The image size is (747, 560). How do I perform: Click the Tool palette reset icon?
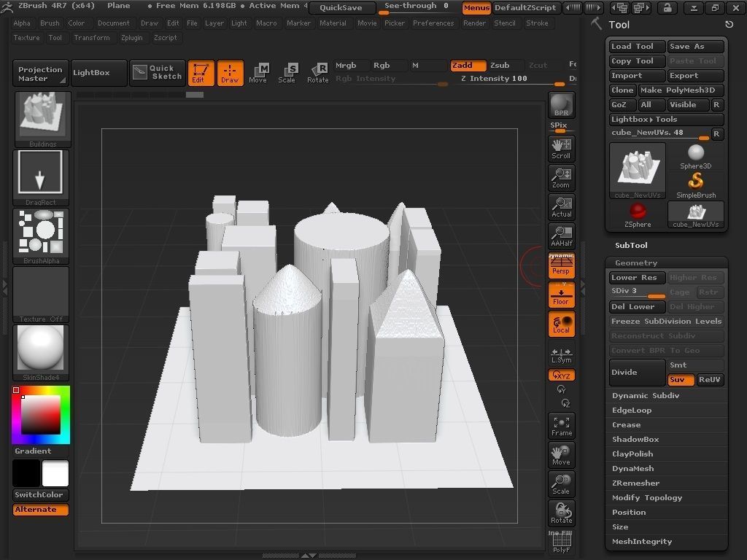click(729, 25)
